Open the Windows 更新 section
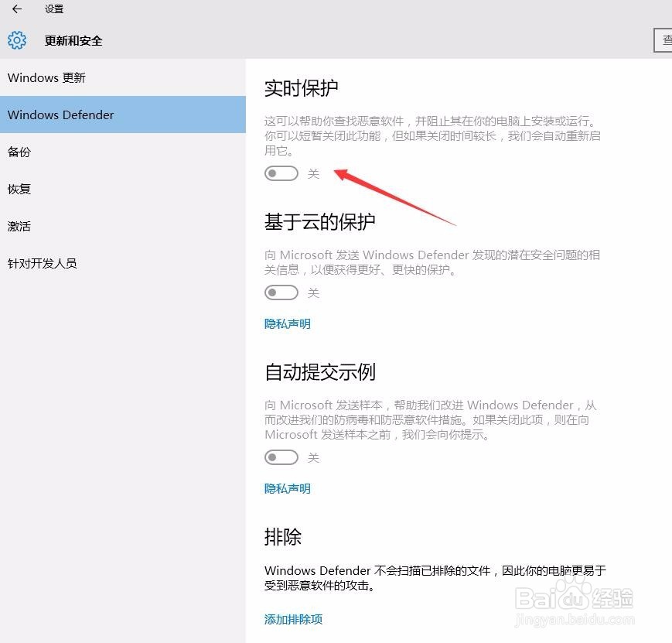 (123, 77)
